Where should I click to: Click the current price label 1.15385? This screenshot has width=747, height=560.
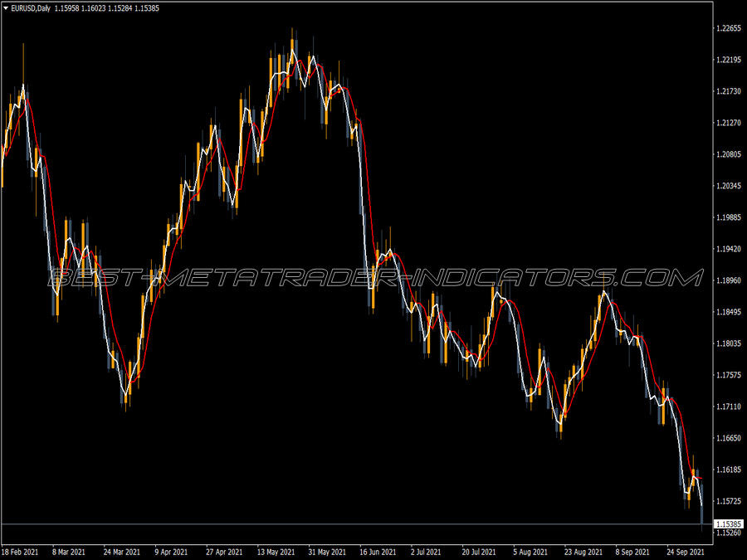click(x=729, y=524)
